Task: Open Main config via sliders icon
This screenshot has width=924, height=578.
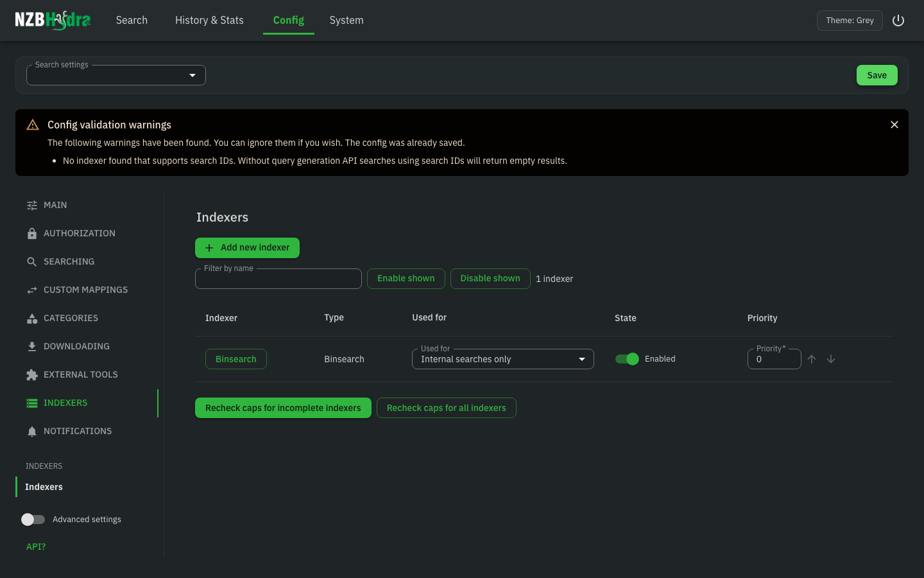Action: (x=32, y=206)
